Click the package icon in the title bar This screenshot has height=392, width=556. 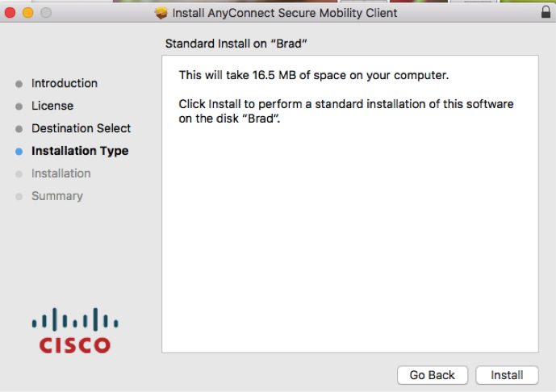(x=161, y=13)
